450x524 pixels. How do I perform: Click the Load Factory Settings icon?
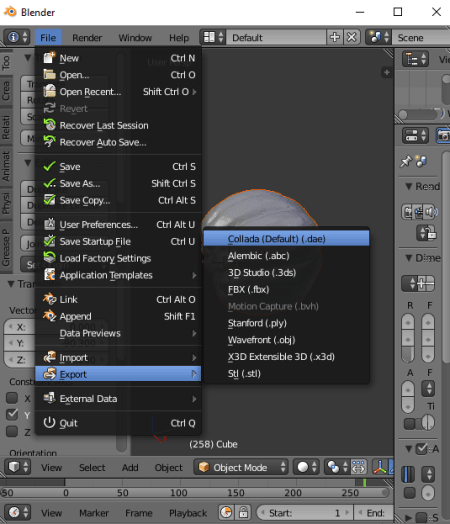coord(49,257)
